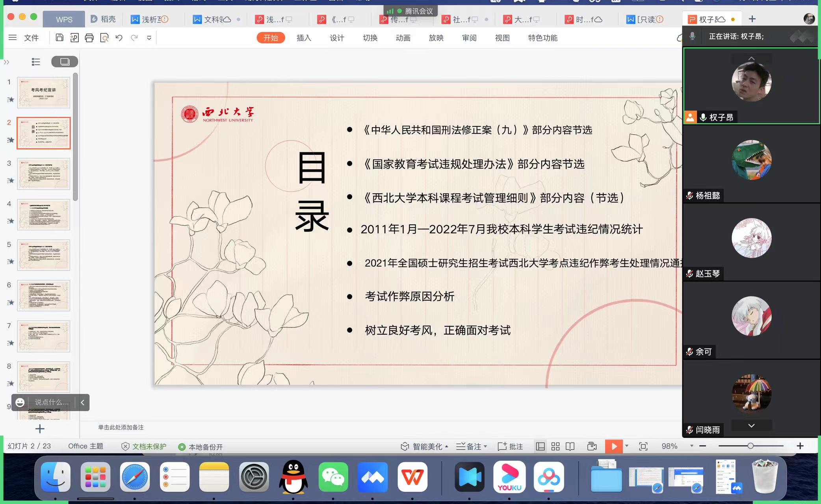Toggle the slide thumbnail view button
Viewport: 821px width, 504px height.
point(65,62)
